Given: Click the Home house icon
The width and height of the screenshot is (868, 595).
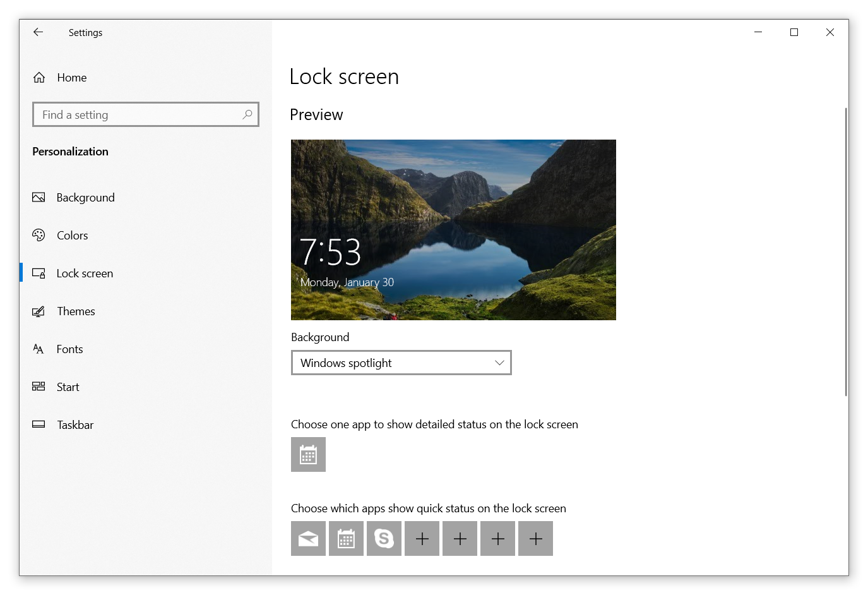Looking at the screenshot, I should coord(39,78).
